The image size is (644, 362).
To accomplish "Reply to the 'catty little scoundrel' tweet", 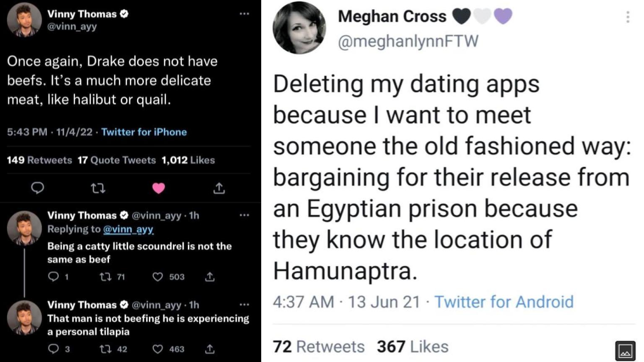I will tap(53, 277).
